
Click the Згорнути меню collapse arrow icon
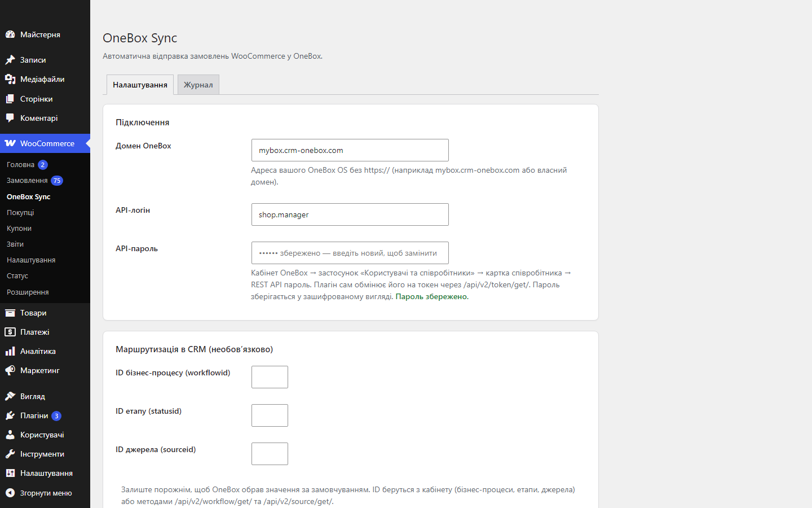tap(10, 493)
